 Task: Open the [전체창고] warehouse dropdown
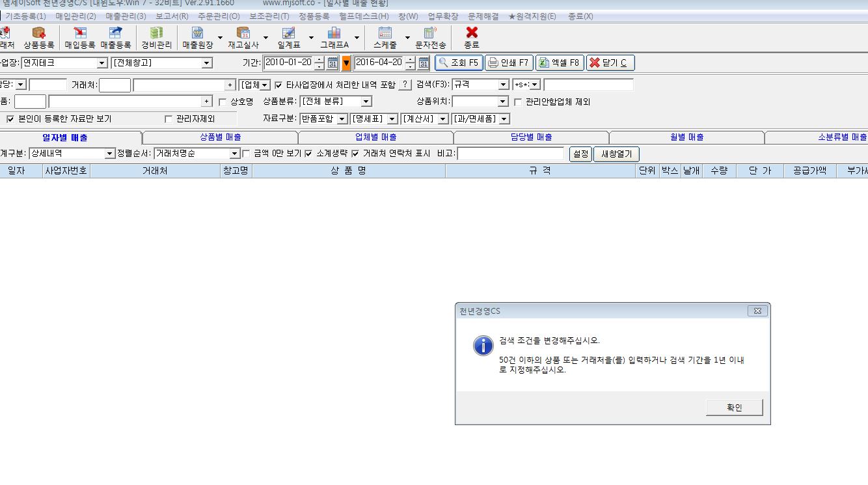coord(207,63)
